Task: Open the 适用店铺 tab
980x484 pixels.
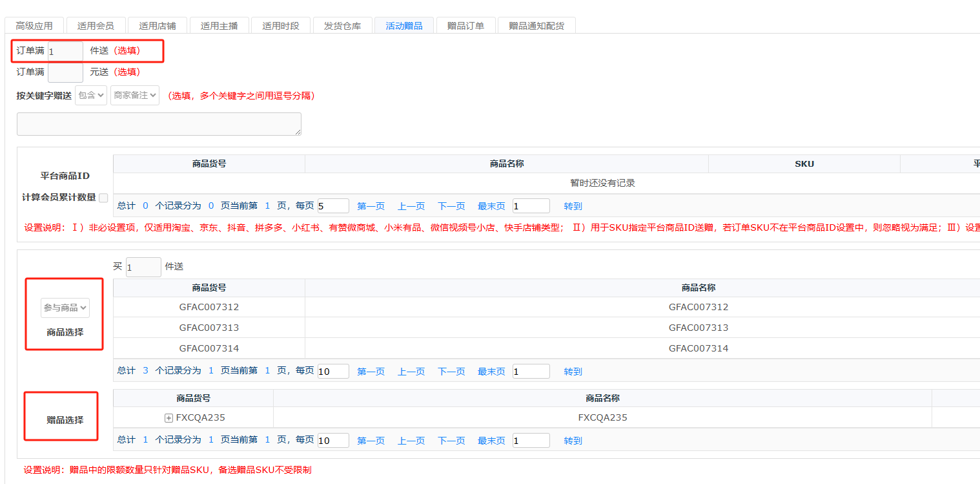Action: [157, 26]
